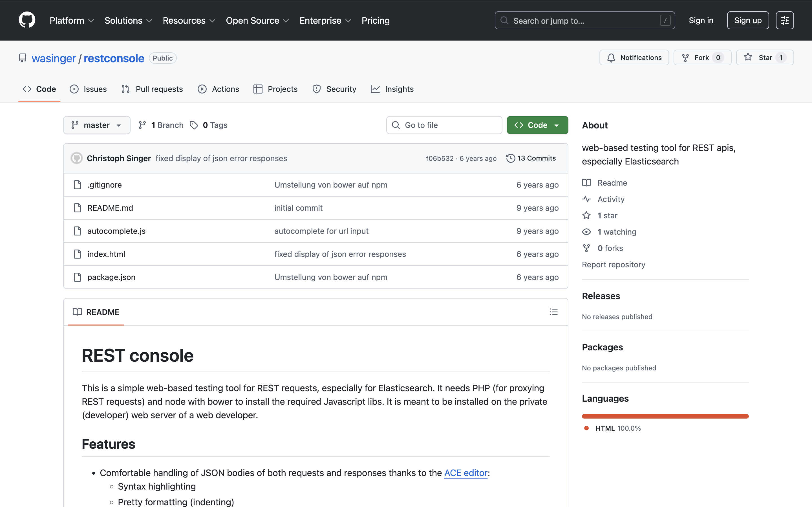Expand the master branch dropdown
Screen dimensions: 812x507
click(x=97, y=125)
